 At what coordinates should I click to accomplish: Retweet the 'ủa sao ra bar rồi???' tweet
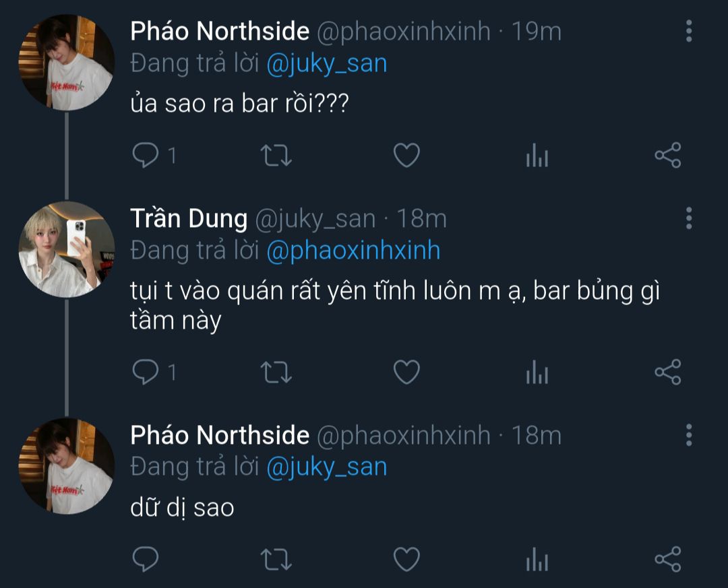coord(276,156)
